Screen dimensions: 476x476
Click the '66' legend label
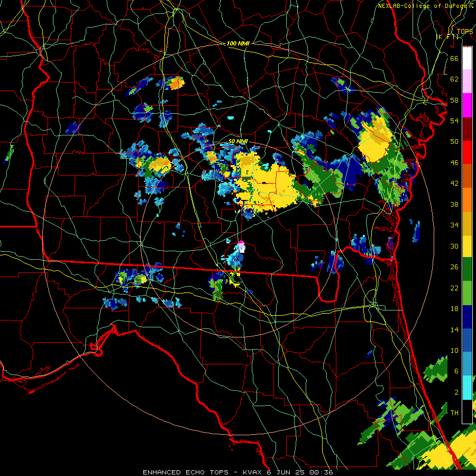(x=454, y=58)
